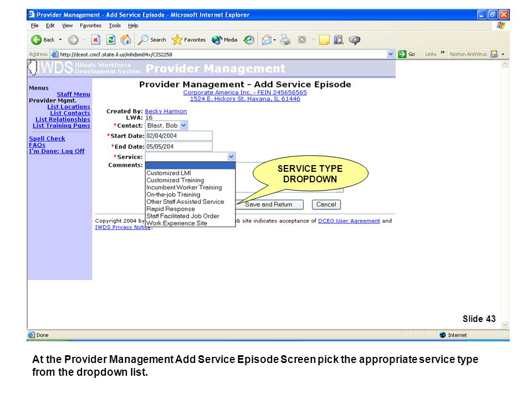Click the yellow Discuss note icon
This screenshot has width=532, height=399.
click(x=324, y=40)
